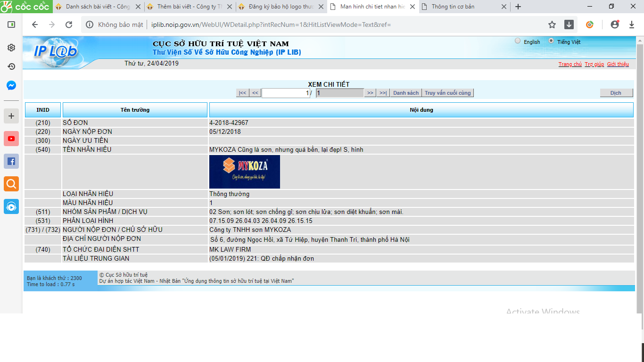This screenshot has height=362, width=644.
Task: Click the Thông thường trademark type value
Action: pos(230,194)
